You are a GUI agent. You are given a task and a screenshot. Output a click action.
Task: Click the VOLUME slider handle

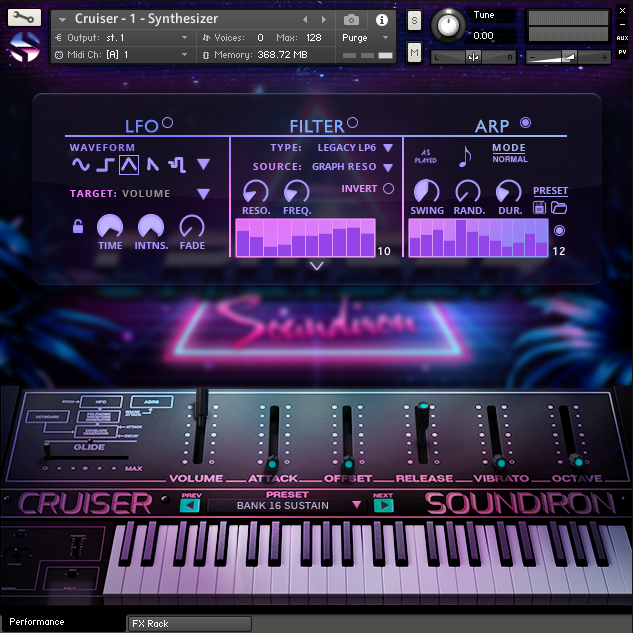[x=202, y=405]
